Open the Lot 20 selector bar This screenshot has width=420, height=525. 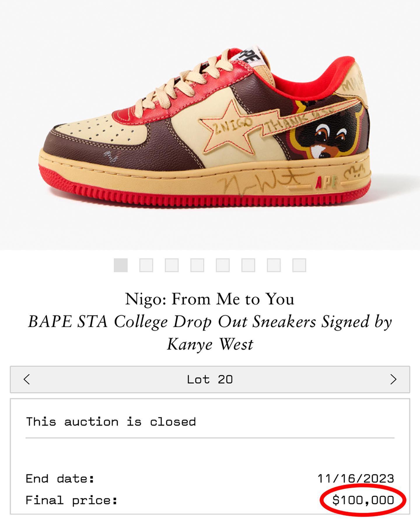tap(210, 380)
